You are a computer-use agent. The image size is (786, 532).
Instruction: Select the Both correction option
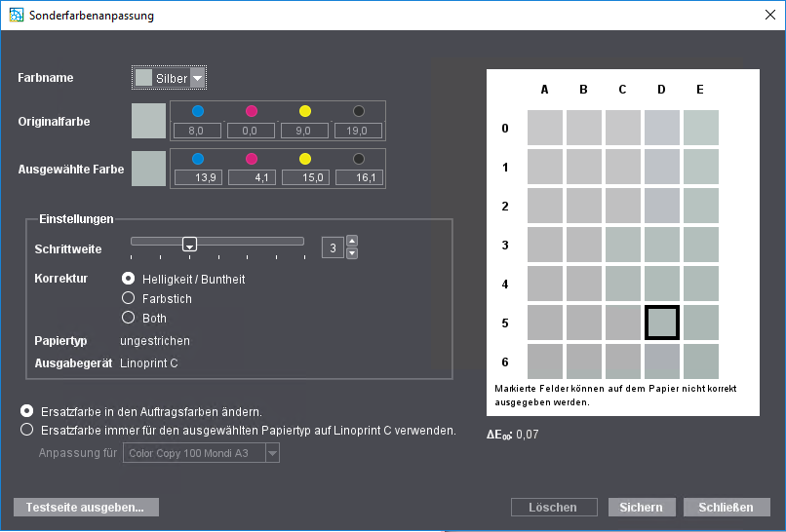click(129, 318)
